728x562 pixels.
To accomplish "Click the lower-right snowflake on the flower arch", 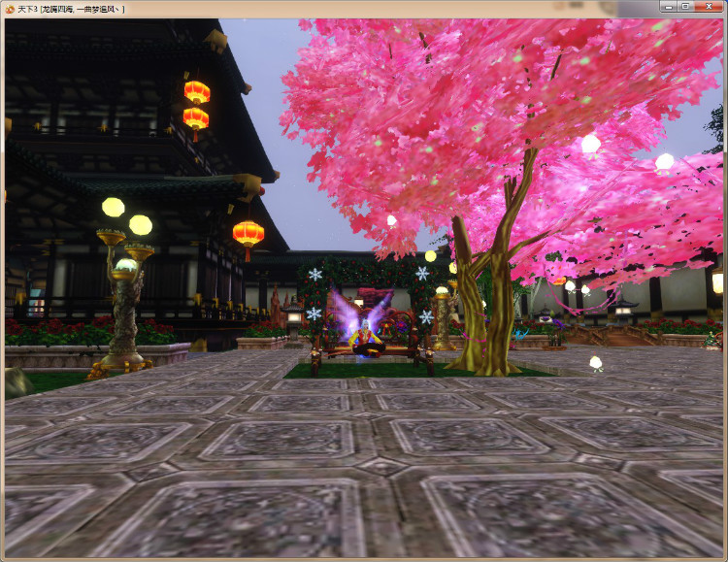I will [426, 316].
